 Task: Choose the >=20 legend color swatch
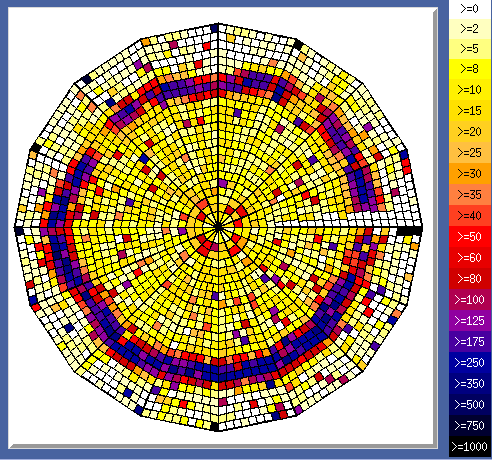tap(470, 132)
